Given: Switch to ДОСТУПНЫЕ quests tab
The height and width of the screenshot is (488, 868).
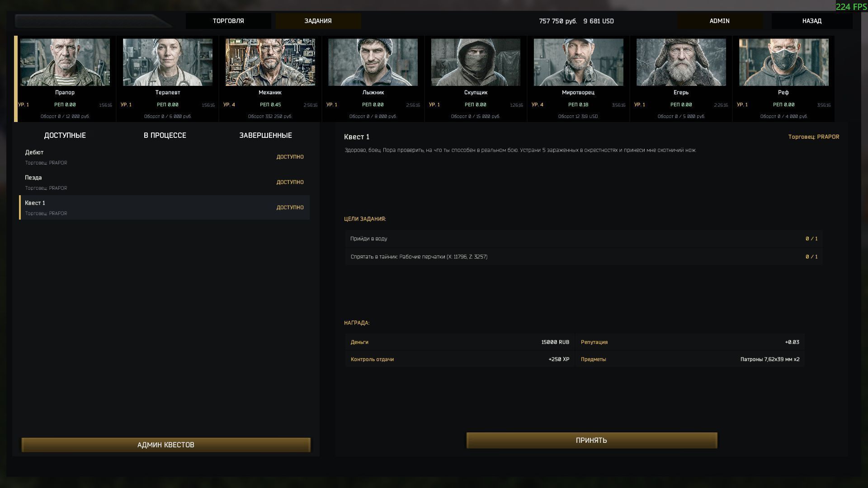Looking at the screenshot, I should click(x=65, y=135).
